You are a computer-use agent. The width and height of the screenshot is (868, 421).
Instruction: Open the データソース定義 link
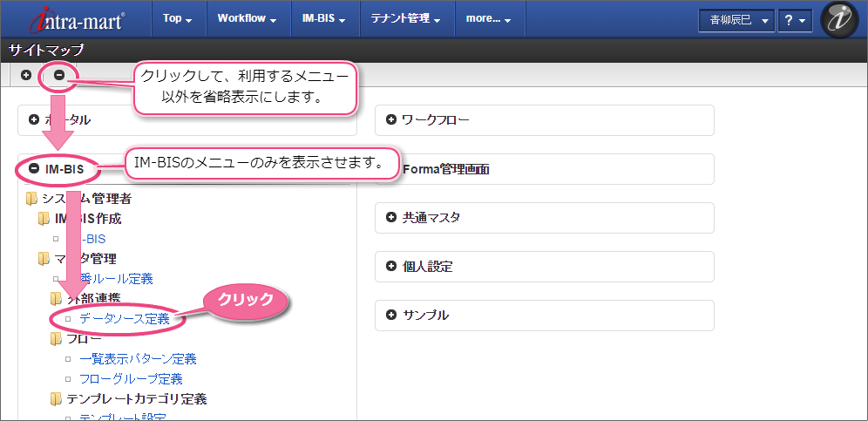coord(125,318)
